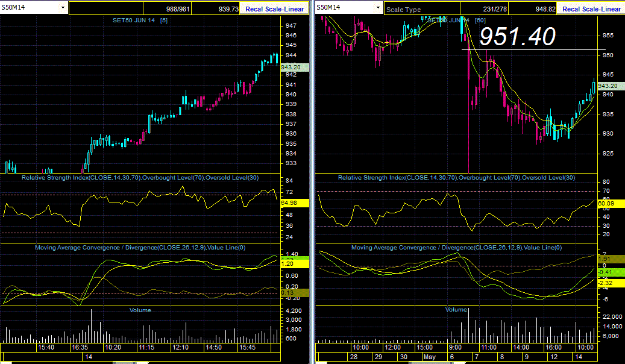Click the 9:00 time label on right chart

coord(455,347)
